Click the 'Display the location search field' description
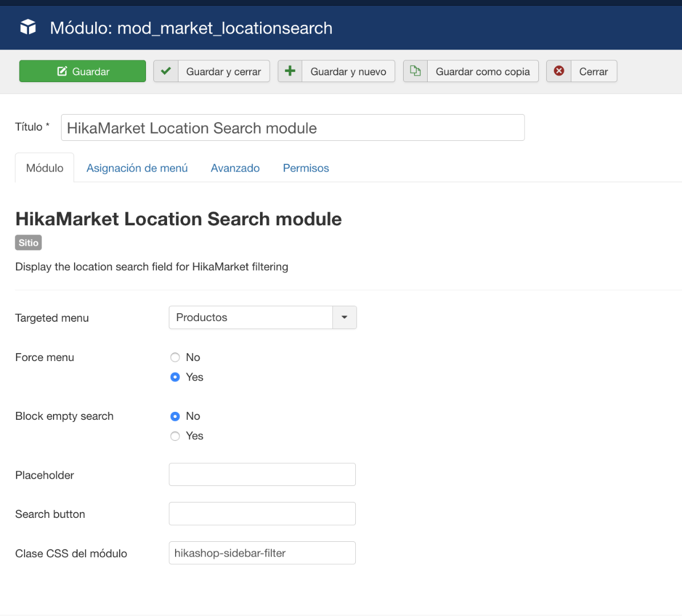Image resolution: width=682 pixels, height=616 pixels. coord(152,267)
